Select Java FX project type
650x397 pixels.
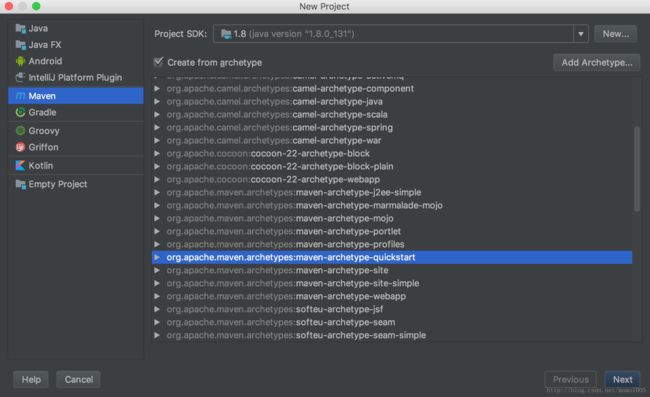76,45
